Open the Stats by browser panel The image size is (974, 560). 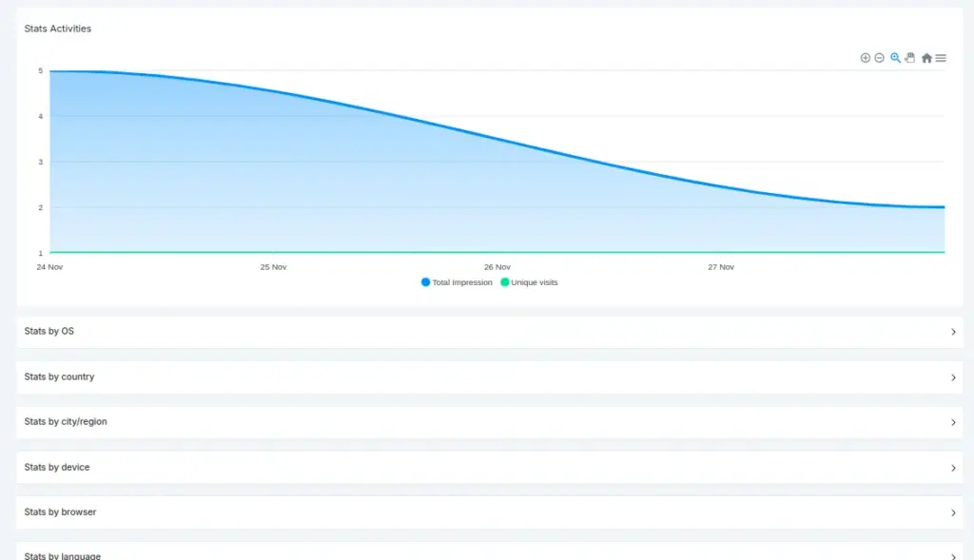coord(487,512)
